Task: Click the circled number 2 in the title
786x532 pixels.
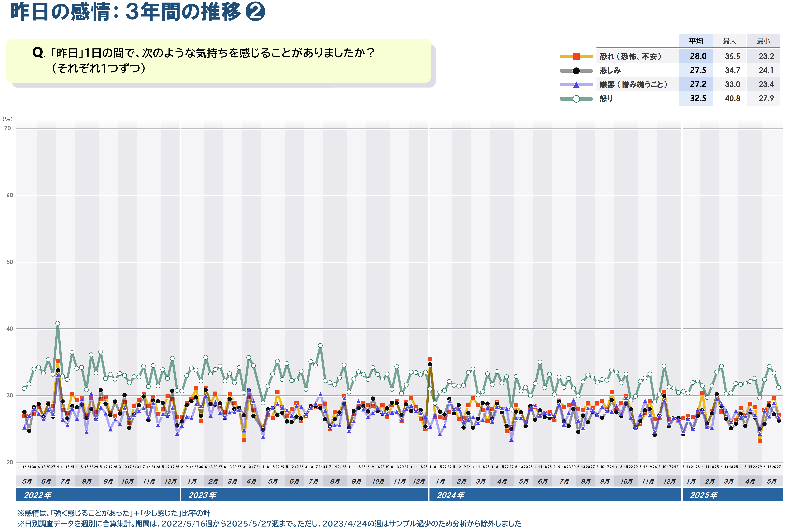Action: [255, 12]
